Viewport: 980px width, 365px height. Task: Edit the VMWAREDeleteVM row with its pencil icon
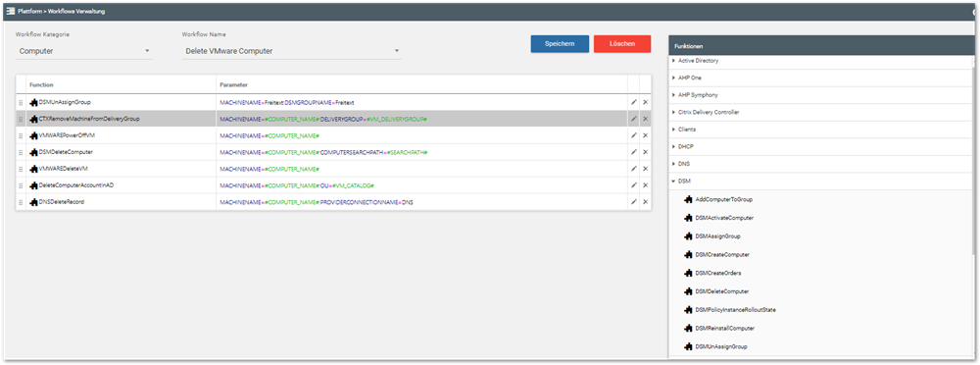[x=634, y=169]
